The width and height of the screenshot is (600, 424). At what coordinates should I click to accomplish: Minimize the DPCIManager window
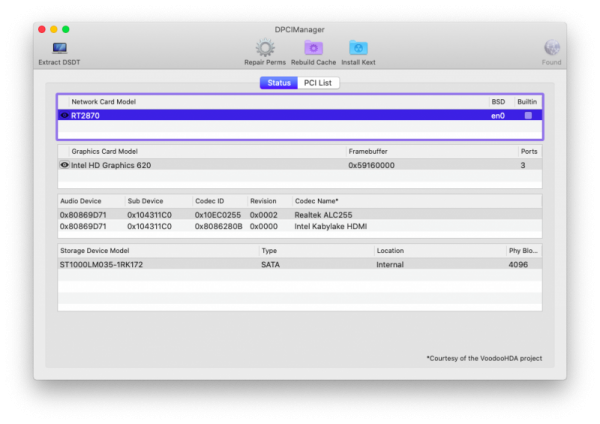[x=54, y=29]
